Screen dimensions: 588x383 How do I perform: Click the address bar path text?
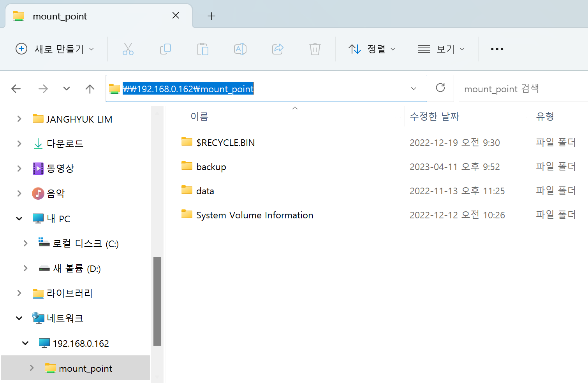tap(188, 89)
